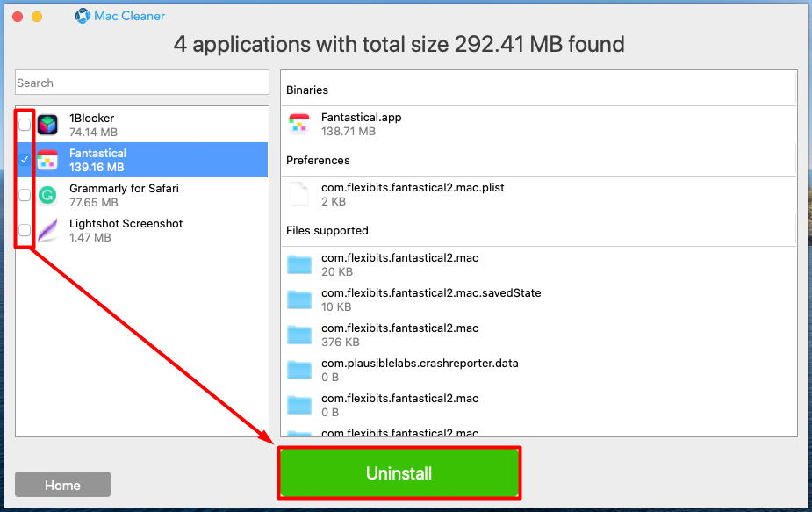Click the Lightshot purple feather icon
Viewport: 812px width, 512px height.
(47, 230)
